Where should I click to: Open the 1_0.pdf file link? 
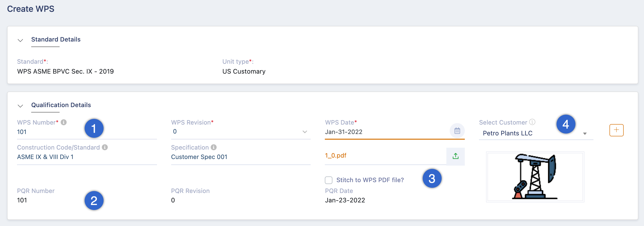coord(335,155)
